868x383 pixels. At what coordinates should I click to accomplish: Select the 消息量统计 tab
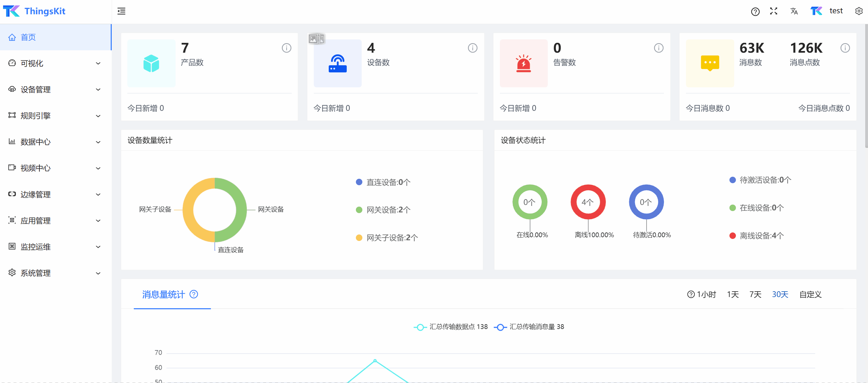163,294
